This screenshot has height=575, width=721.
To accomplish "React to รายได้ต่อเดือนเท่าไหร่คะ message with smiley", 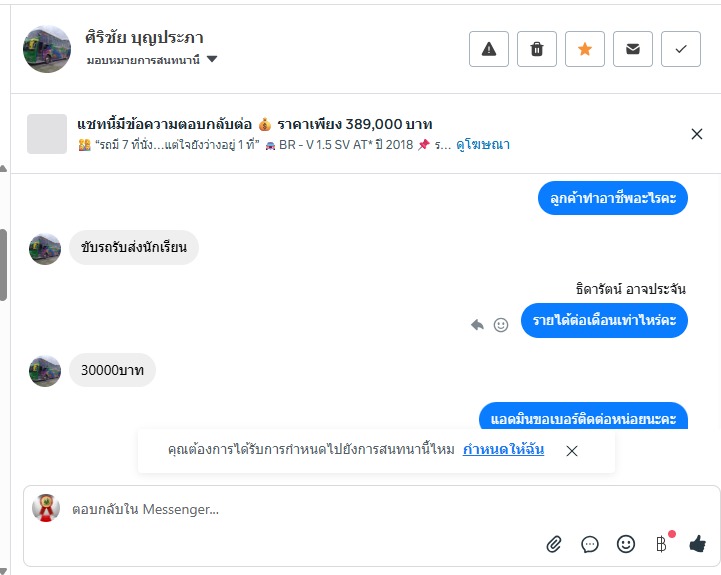I will (501, 325).
